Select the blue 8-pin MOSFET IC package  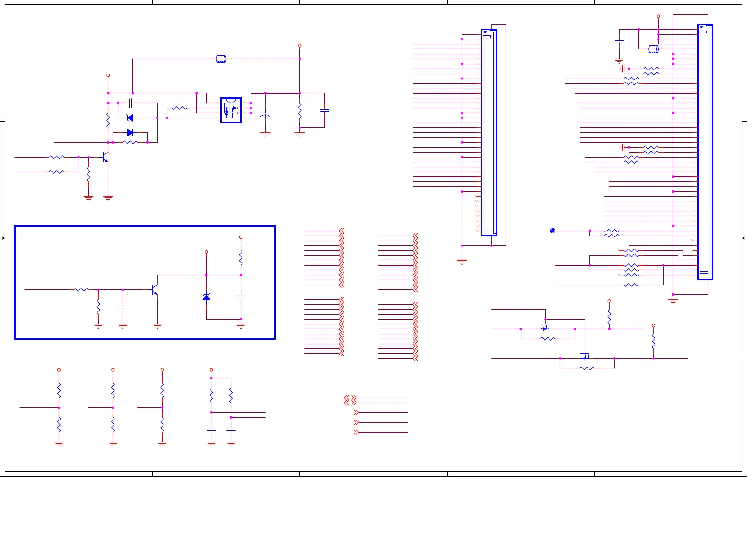231,110
